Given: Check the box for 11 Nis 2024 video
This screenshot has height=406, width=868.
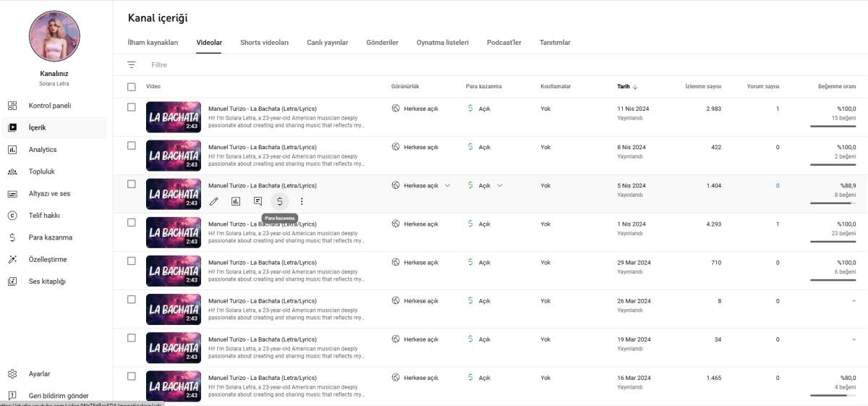Looking at the screenshot, I should pyautogui.click(x=131, y=107).
